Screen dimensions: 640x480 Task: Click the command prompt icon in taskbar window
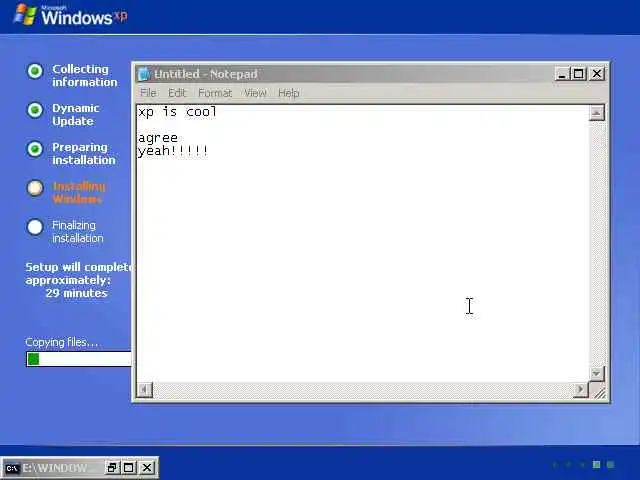click(12, 468)
